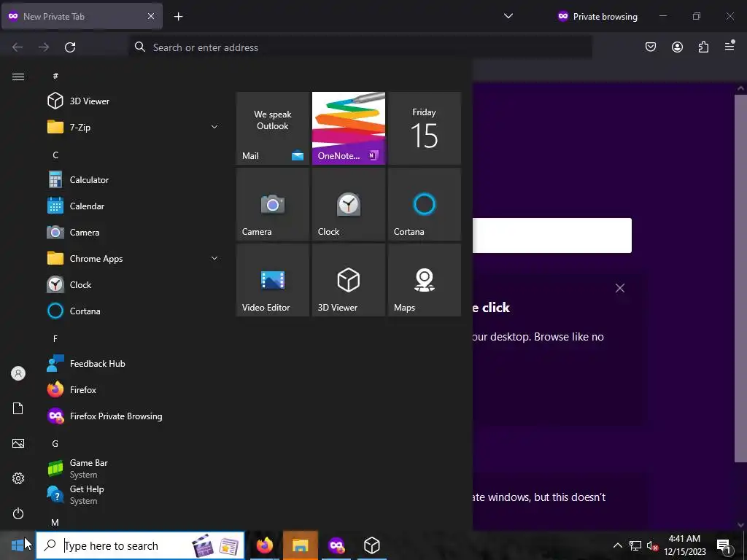Open Firefox from the taskbar
The width and height of the screenshot is (747, 560).
click(x=264, y=545)
